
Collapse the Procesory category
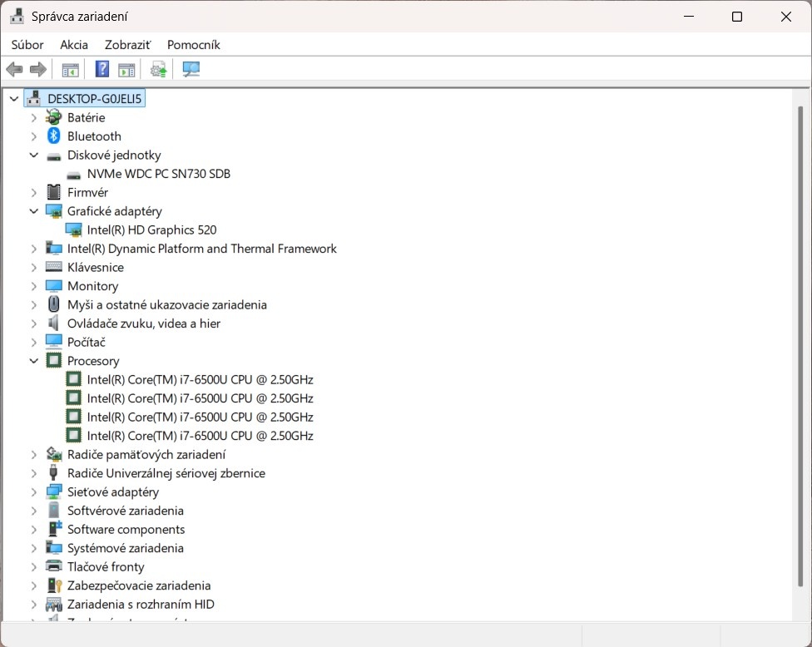(x=34, y=361)
